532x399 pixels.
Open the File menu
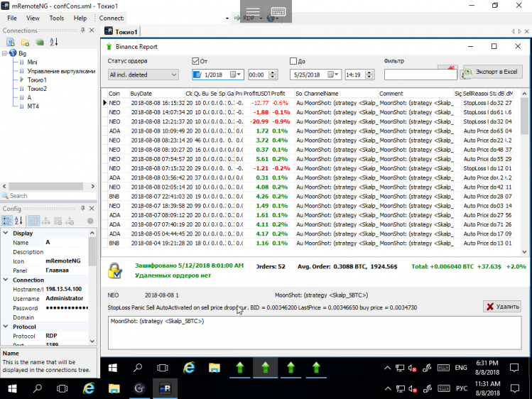pyautogui.click(x=12, y=18)
